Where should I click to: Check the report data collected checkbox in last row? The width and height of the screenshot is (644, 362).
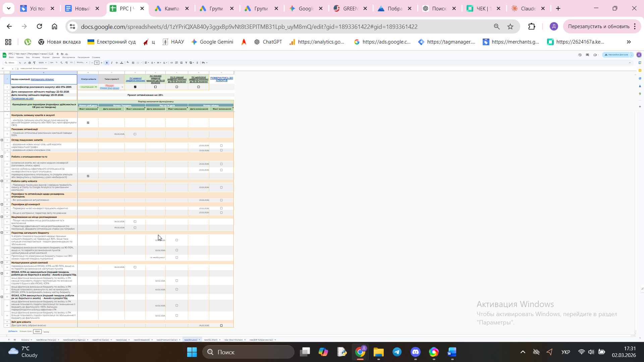[x=221, y=325]
